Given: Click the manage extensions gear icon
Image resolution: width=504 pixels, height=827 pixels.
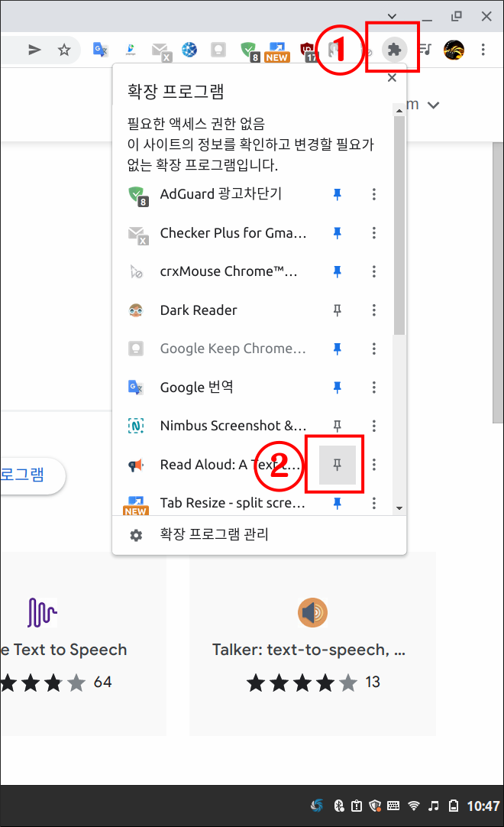Looking at the screenshot, I should pyautogui.click(x=136, y=535).
